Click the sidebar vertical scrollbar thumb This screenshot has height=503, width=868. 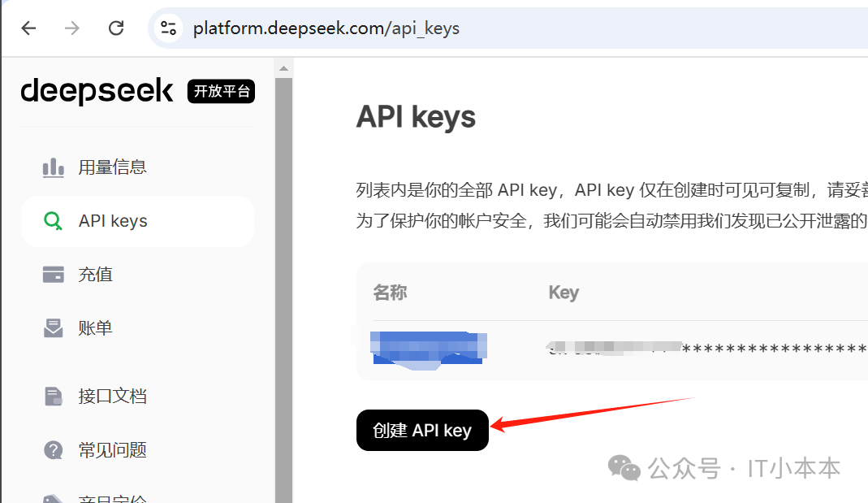283,290
